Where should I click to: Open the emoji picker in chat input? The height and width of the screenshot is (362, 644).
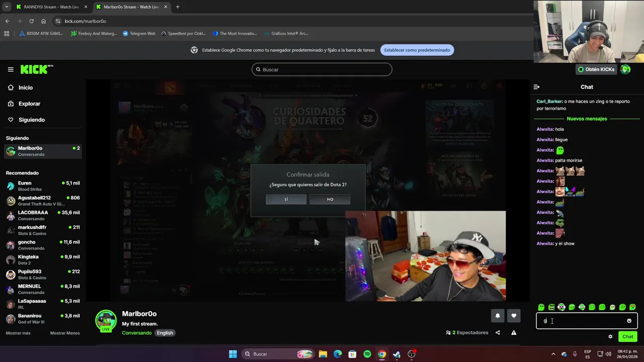click(x=629, y=321)
